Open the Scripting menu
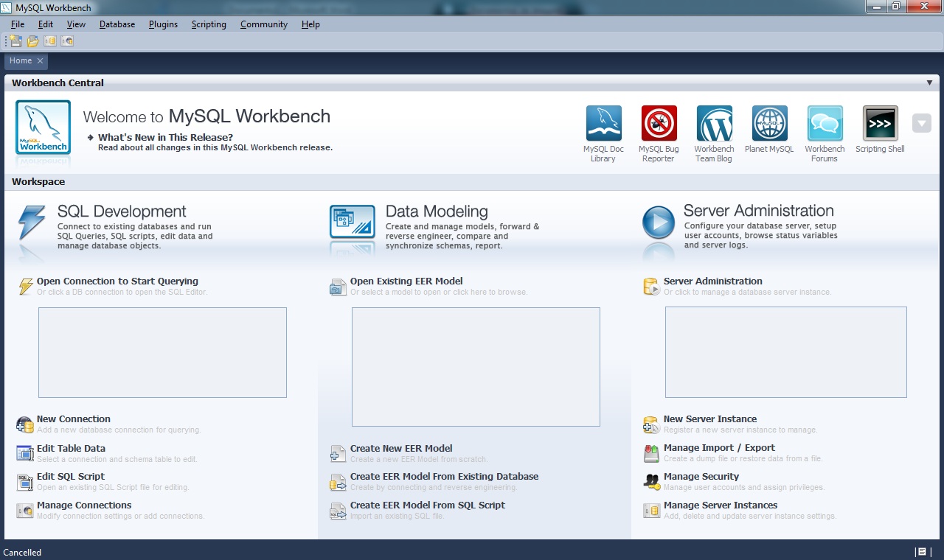The width and height of the screenshot is (944, 560). coord(209,24)
